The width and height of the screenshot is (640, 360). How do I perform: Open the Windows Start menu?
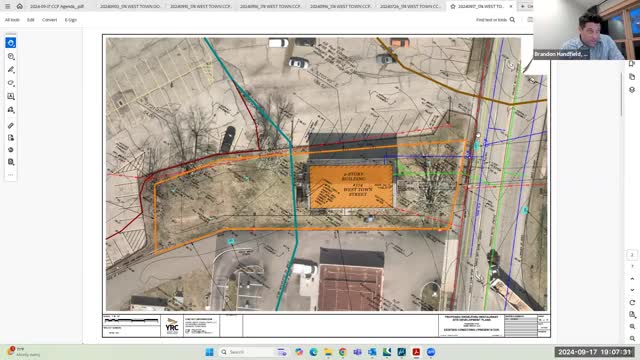pos(209,352)
